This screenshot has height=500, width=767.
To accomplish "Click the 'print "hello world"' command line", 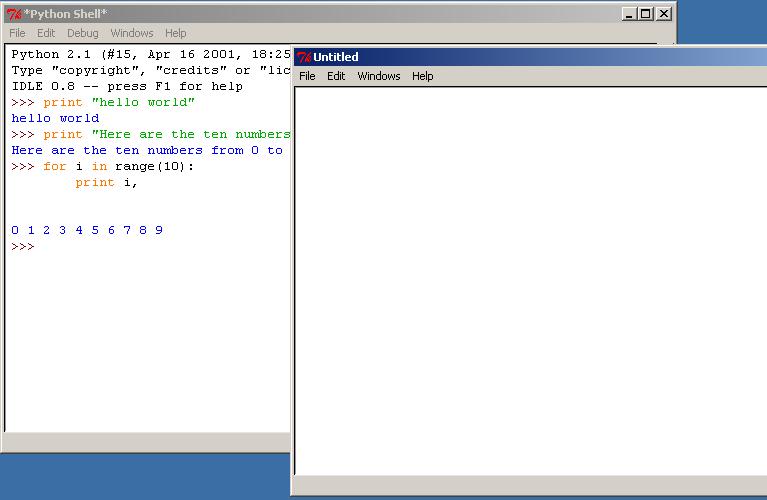I will click(119, 102).
